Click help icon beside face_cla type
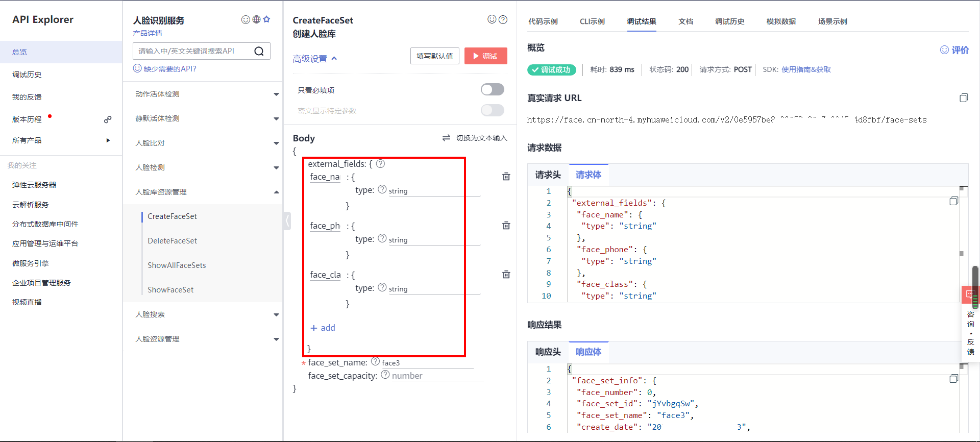 (382, 287)
